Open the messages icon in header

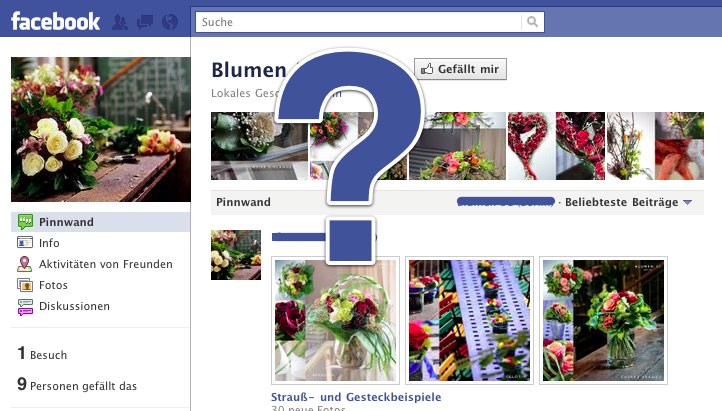pyautogui.click(x=145, y=22)
